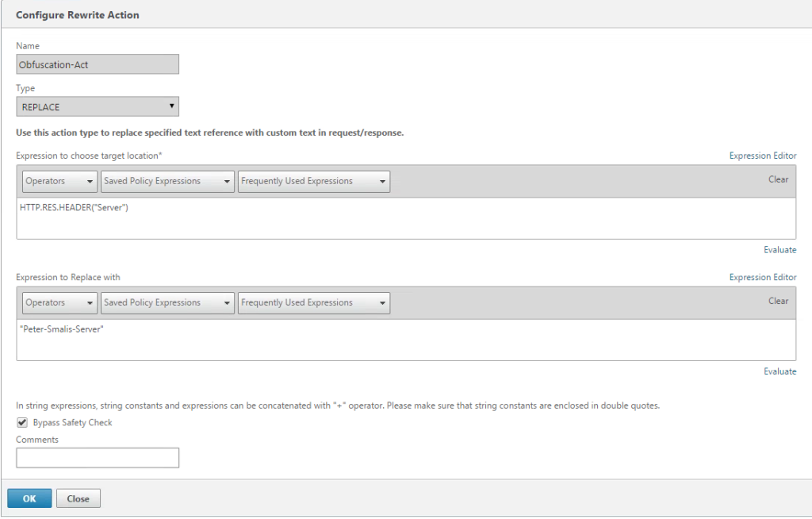Click Clear for the Replace with expression

(778, 302)
